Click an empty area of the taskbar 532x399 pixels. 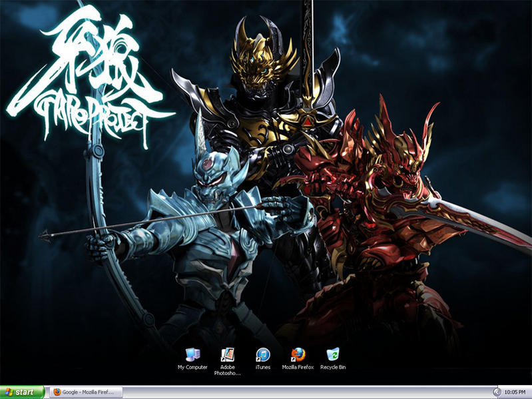[300, 392]
